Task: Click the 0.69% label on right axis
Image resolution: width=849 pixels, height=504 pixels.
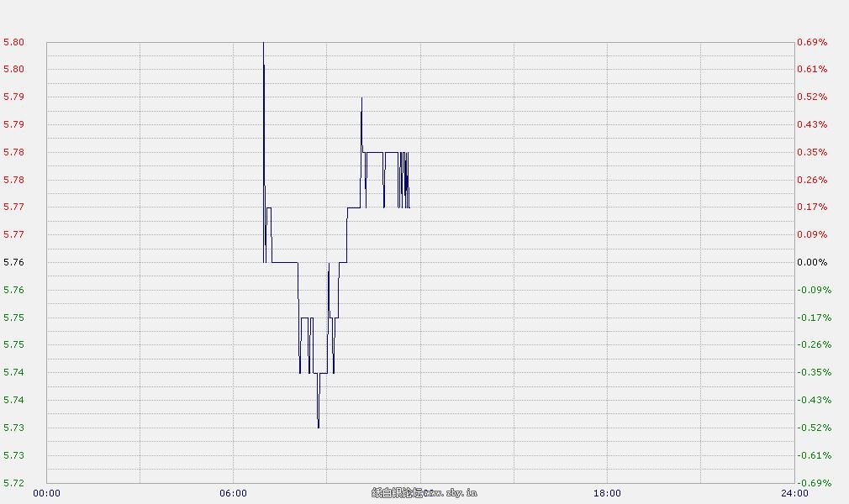Action: [x=812, y=42]
